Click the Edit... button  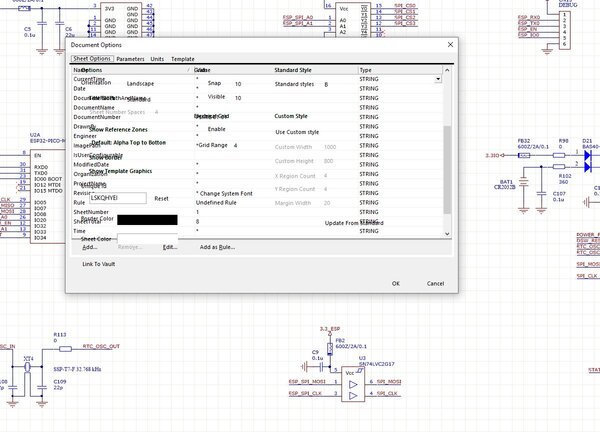pos(170,247)
